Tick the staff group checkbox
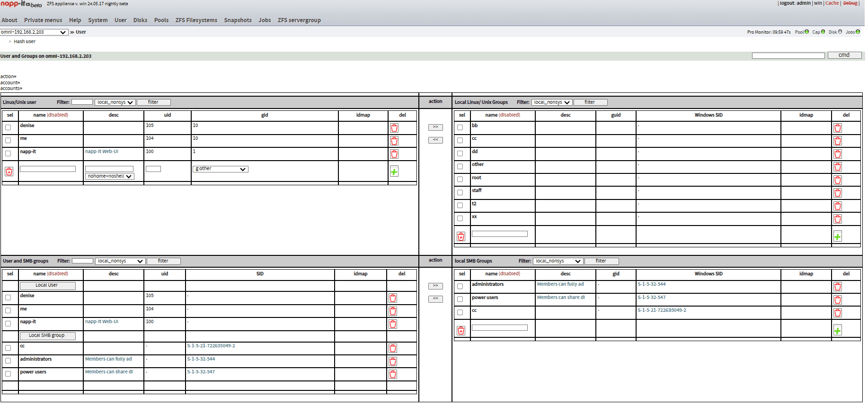The image size is (868, 407). (x=460, y=192)
